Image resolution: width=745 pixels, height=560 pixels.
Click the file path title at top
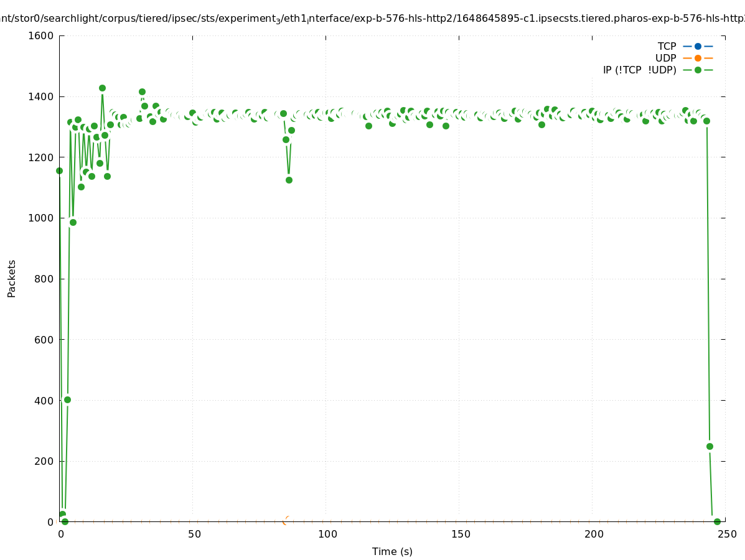372,19
